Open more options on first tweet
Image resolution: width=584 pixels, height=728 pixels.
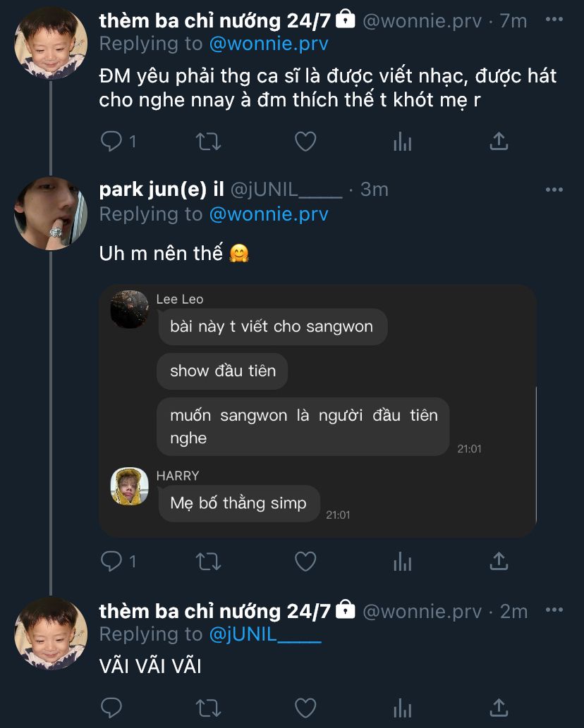point(554,20)
